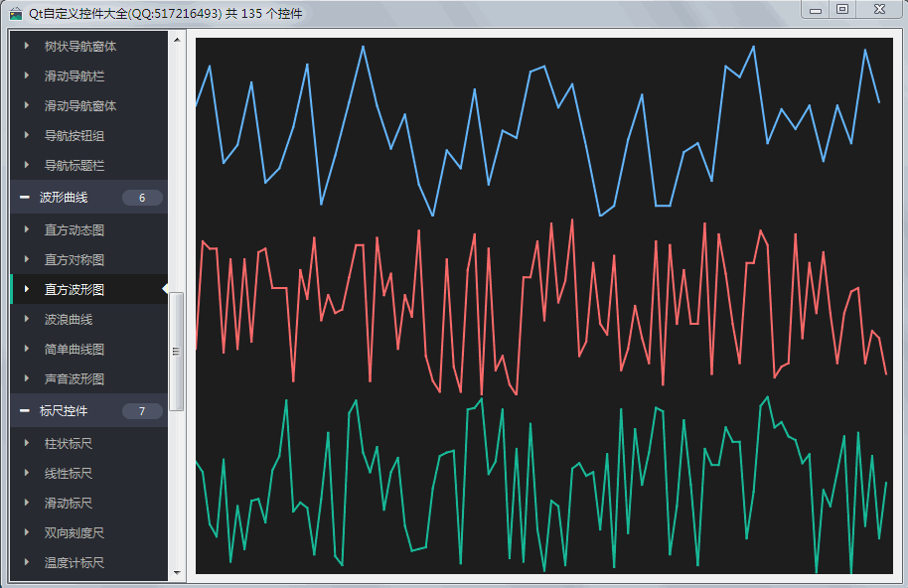908x588 pixels.
Task: Click the sidebar scrollbar up arrow
Action: click(177, 40)
